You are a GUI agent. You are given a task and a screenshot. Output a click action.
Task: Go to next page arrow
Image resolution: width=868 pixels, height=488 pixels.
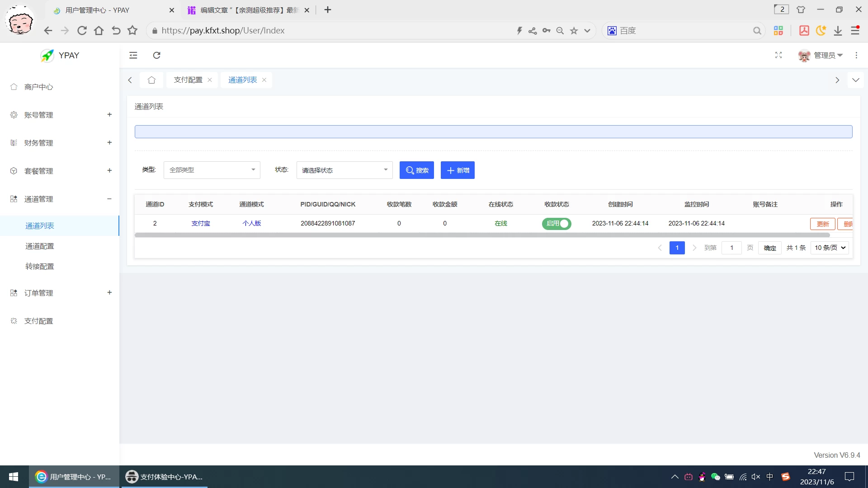694,248
